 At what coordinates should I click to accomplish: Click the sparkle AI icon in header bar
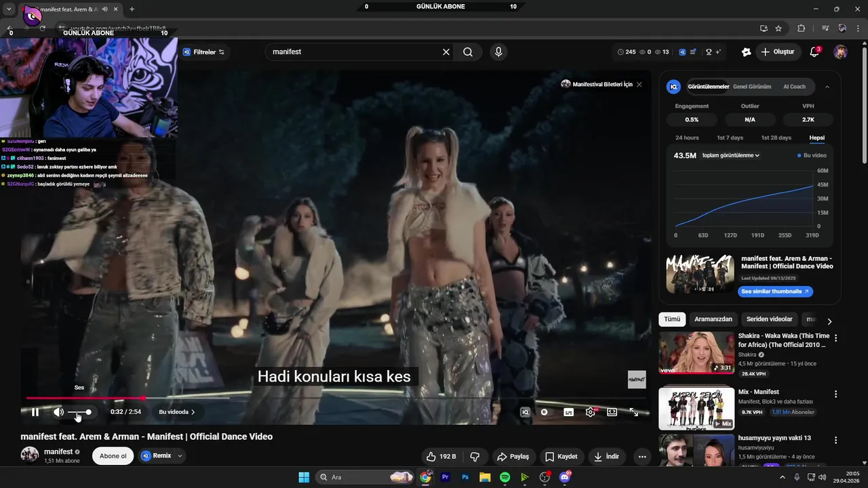[718, 52]
